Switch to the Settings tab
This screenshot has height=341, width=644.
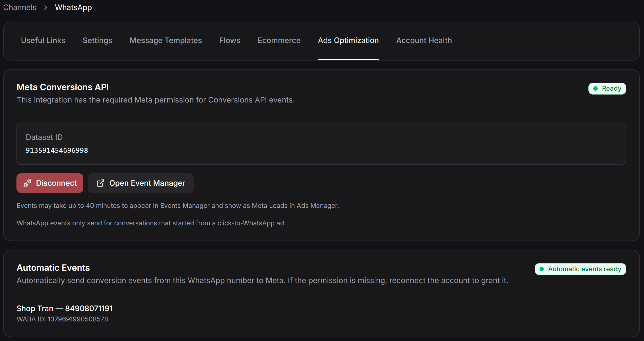coord(98,40)
